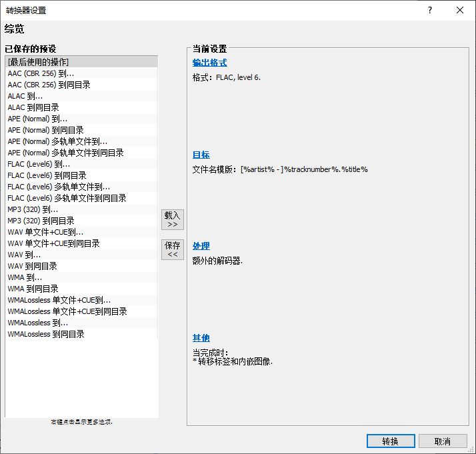The image size is (476, 454).
Task: Select preset FLAC (Level6) 多轨单文件到同目录
Action: coord(81,198)
